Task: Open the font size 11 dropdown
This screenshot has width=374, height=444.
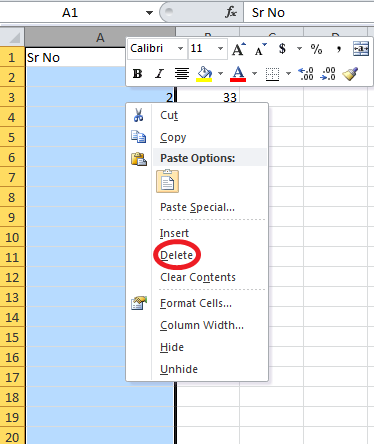Action: 220,49
